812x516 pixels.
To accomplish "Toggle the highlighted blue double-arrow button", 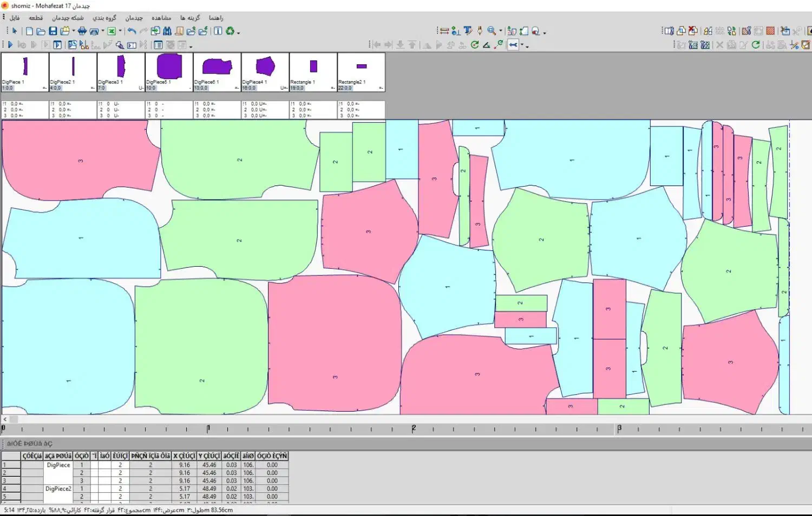I will click(x=513, y=45).
